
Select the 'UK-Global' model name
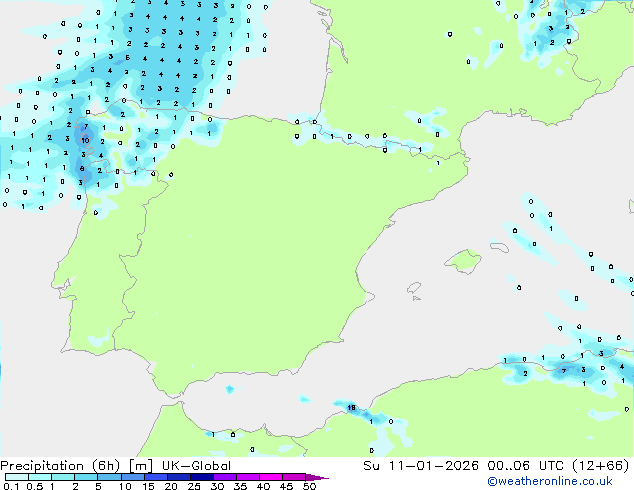(x=196, y=466)
